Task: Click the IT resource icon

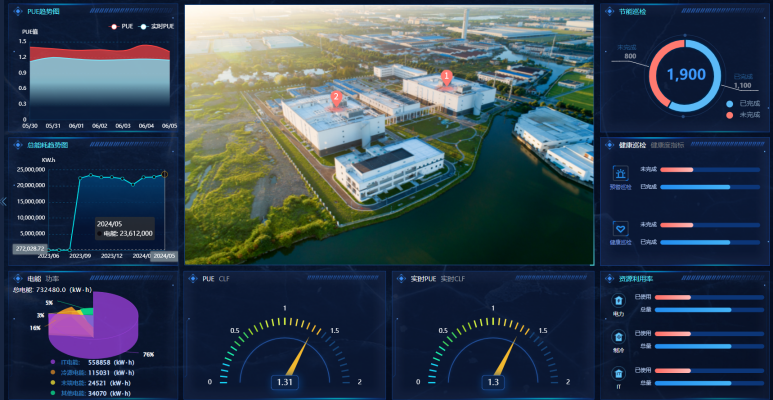Action: (x=618, y=373)
